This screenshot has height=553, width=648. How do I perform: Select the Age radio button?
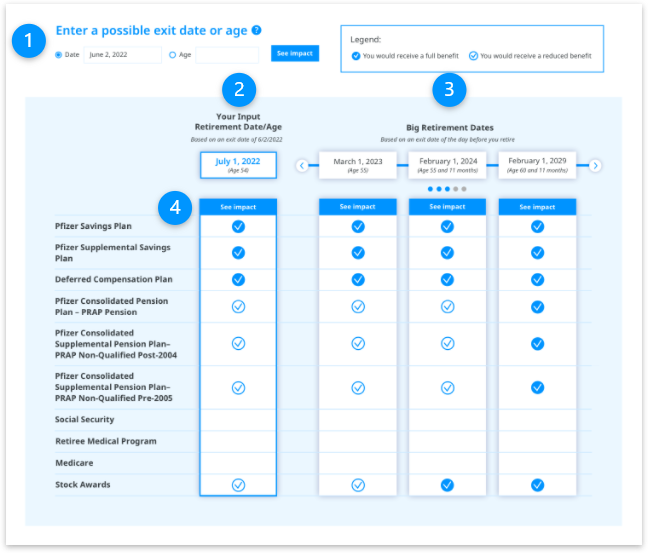(x=172, y=55)
